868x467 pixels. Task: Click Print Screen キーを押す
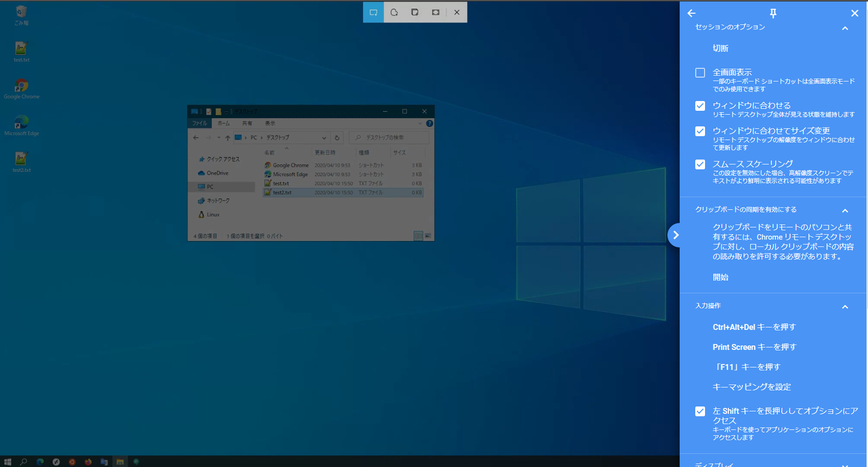[754, 347]
